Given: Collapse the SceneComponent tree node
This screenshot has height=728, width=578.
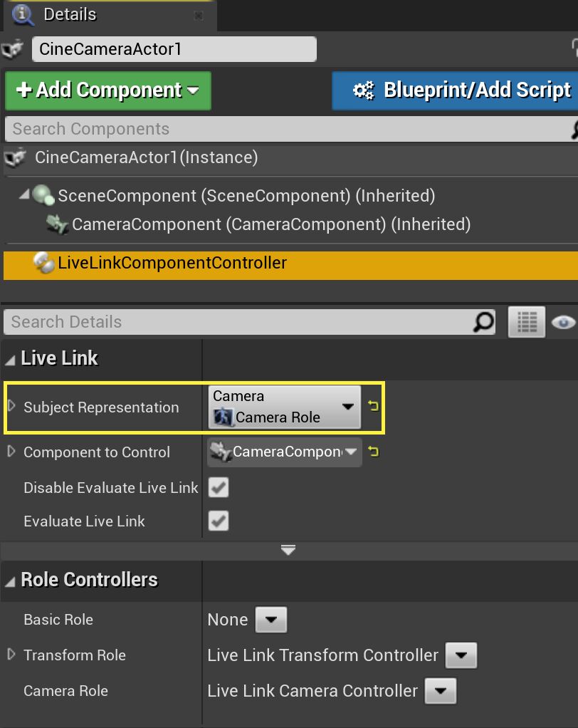Looking at the screenshot, I should click(23, 194).
